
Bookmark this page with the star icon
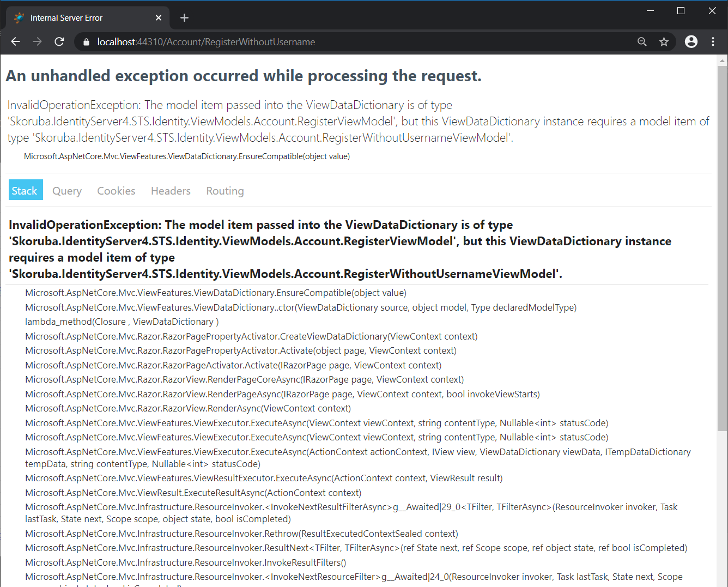pyautogui.click(x=664, y=41)
